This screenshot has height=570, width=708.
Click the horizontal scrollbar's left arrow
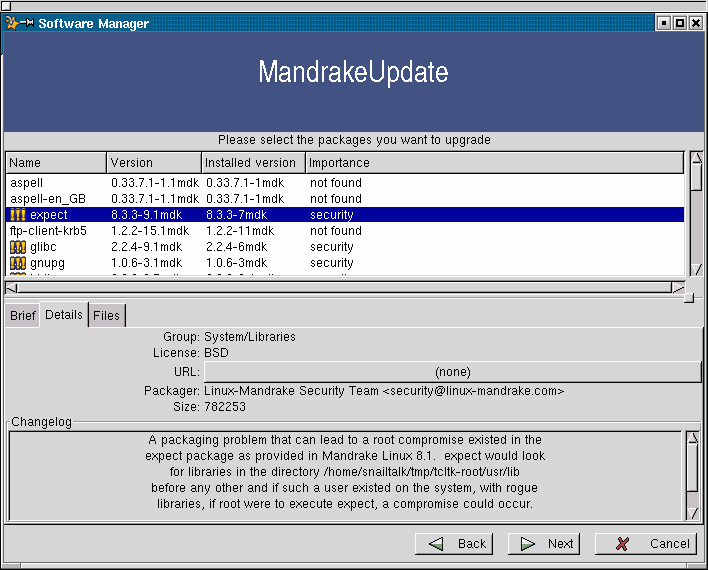[11, 288]
